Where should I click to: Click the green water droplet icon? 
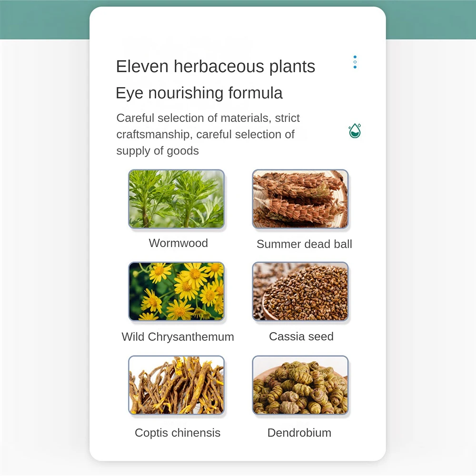click(x=355, y=131)
